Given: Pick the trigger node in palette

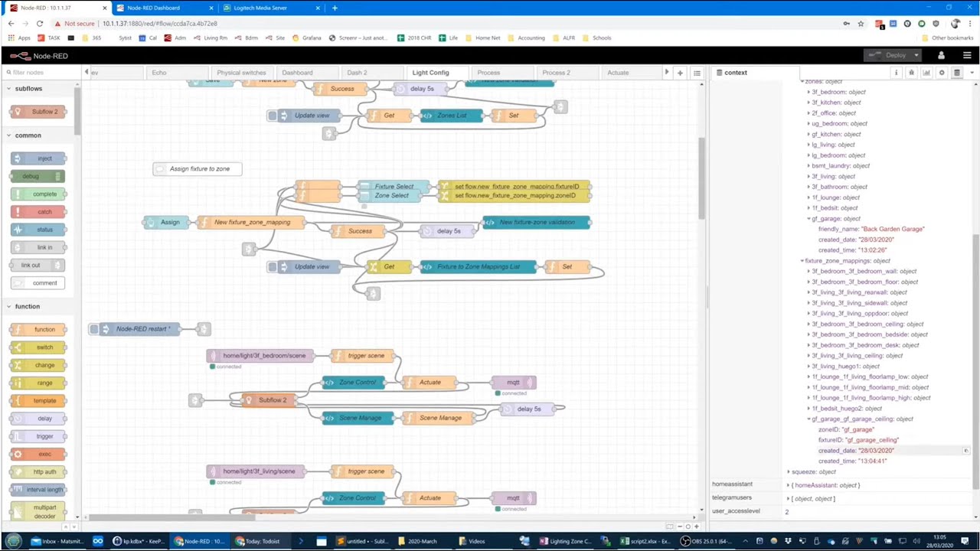Looking at the screenshot, I should 39,436.
